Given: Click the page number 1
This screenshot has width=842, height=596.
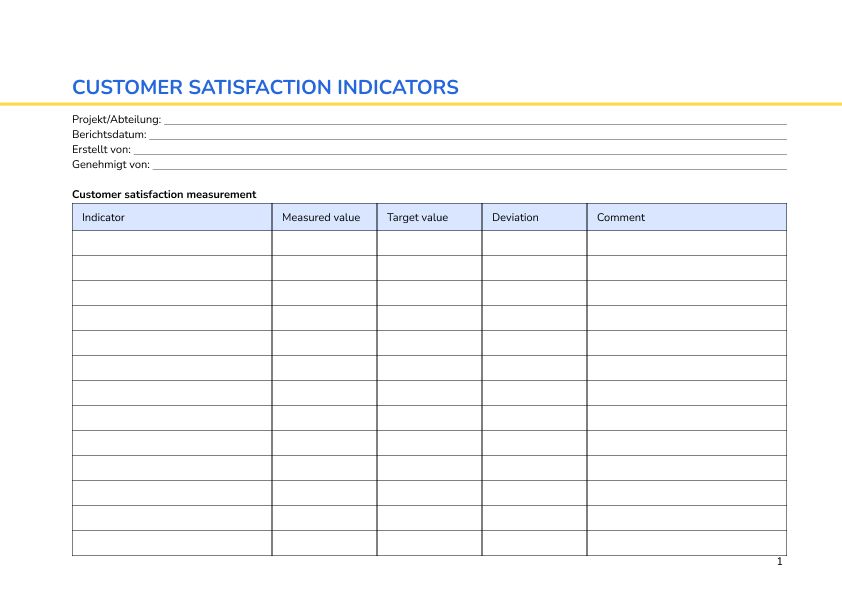Looking at the screenshot, I should (778, 562).
